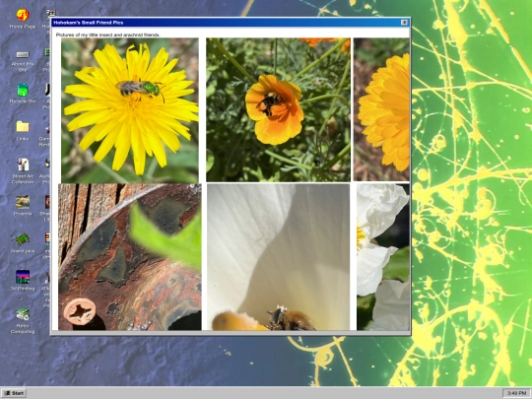View the bee on white petal photo
Image resolution: width=532 pixels, height=399 pixels.
(x=278, y=257)
